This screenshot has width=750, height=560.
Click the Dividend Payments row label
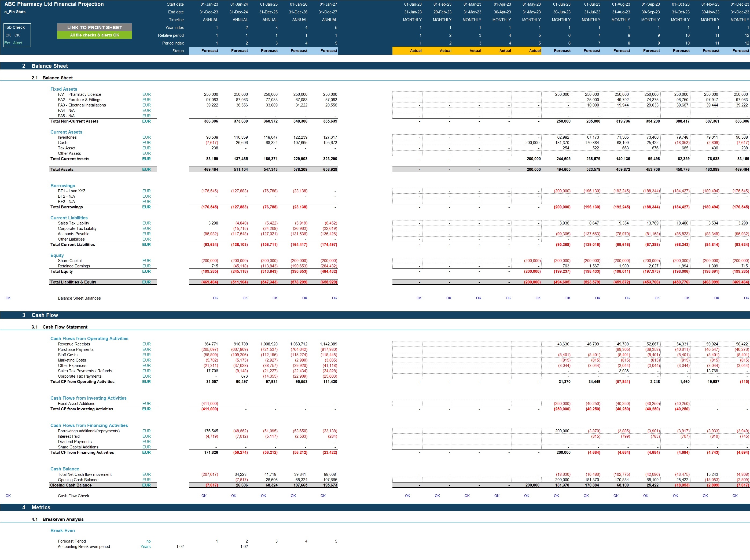(x=75, y=442)
